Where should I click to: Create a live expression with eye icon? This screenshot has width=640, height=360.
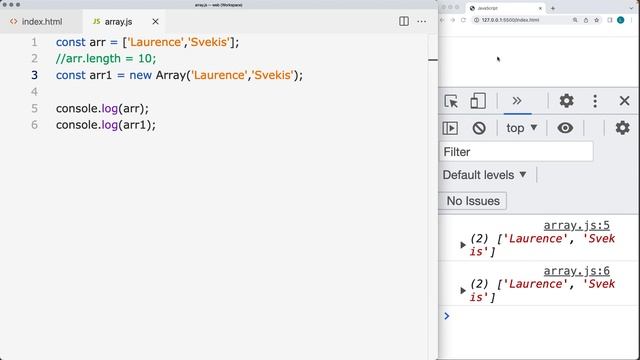(x=565, y=128)
